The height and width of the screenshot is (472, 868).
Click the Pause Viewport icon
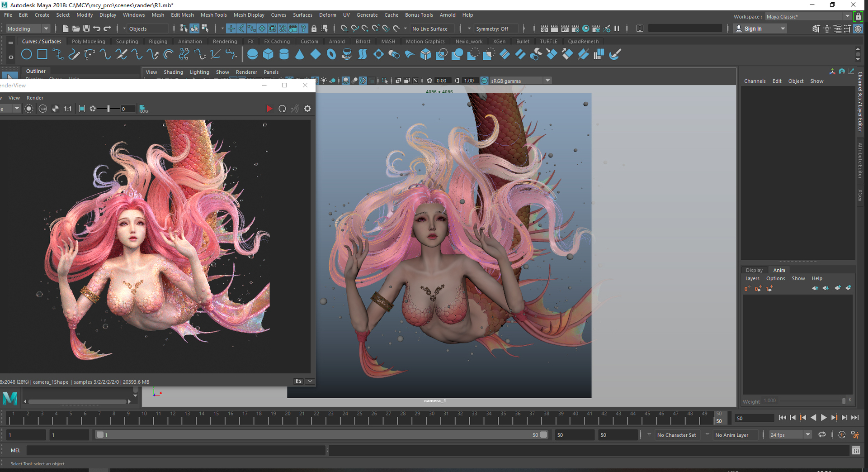pyautogui.click(x=617, y=29)
